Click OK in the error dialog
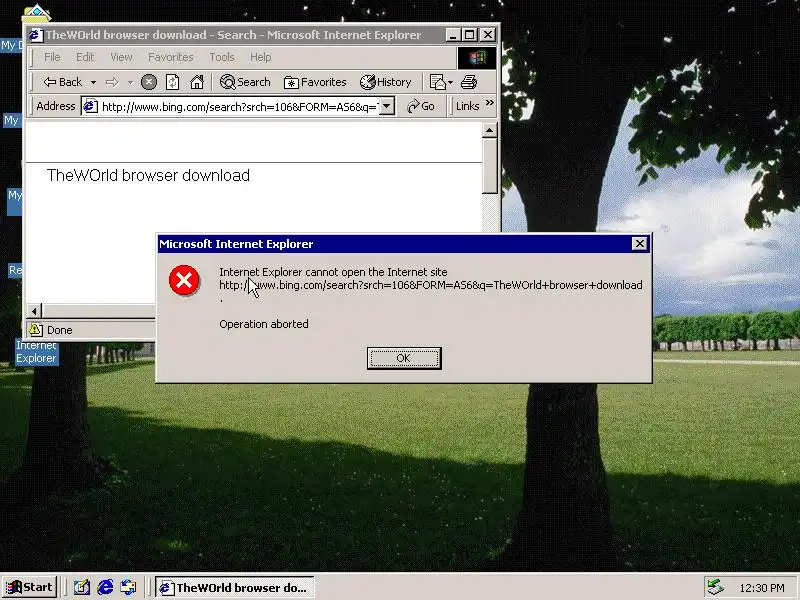Image resolution: width=800 pixels, height=600 pixels. [404, 358]
